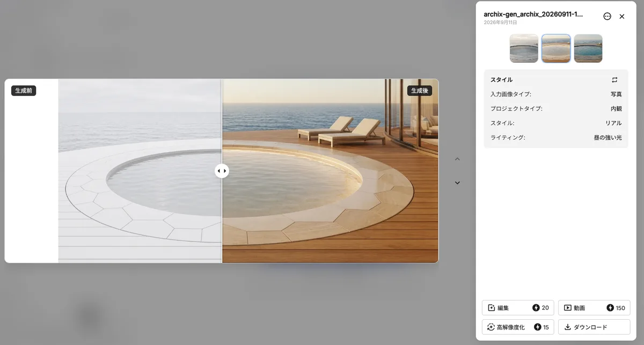Click the 編集 button
The width and height of the screenshot is (644, 345).
coord(518,308)
